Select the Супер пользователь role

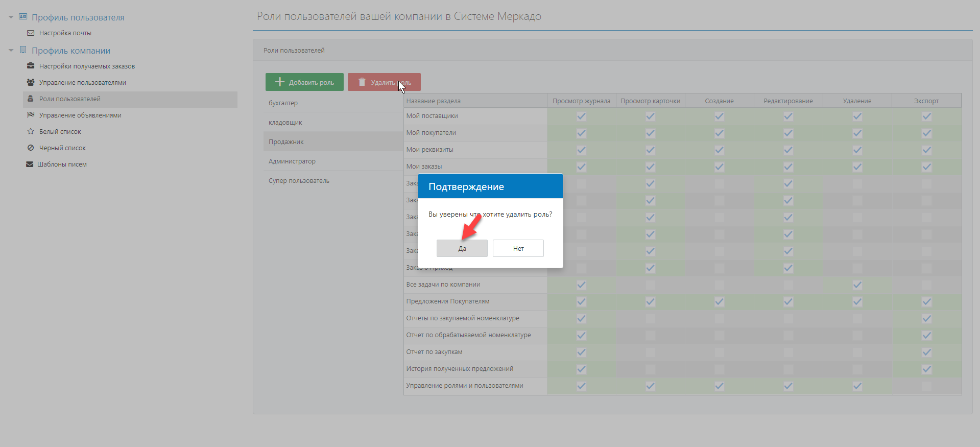coord(299,181)
